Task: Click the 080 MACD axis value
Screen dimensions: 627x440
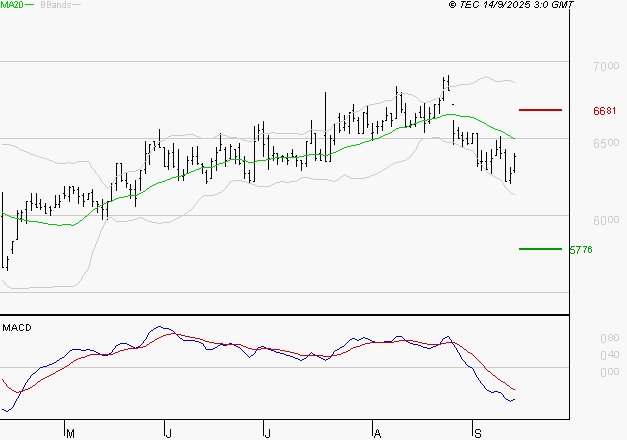Action: coord(610,338)
